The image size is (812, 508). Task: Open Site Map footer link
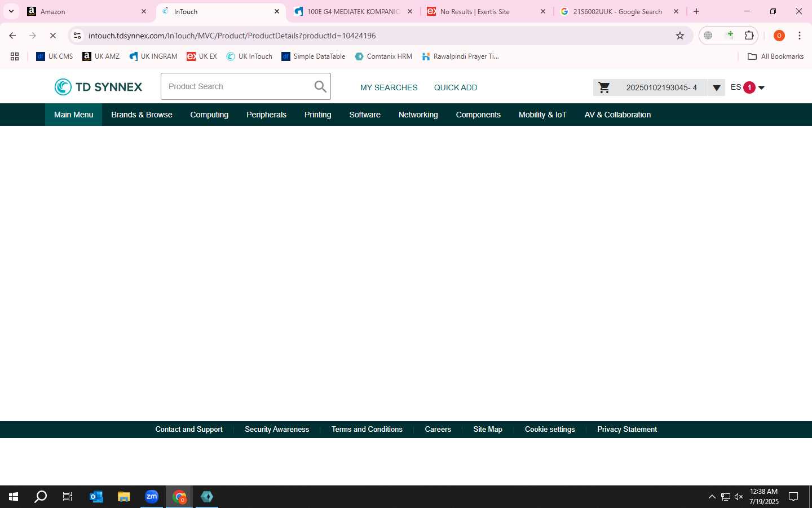tap(488, 430)
